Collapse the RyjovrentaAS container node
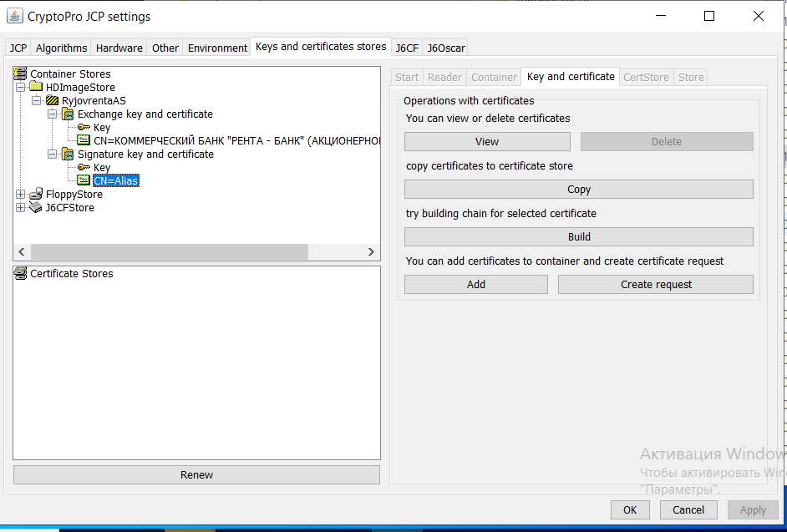 pos(36,100)
